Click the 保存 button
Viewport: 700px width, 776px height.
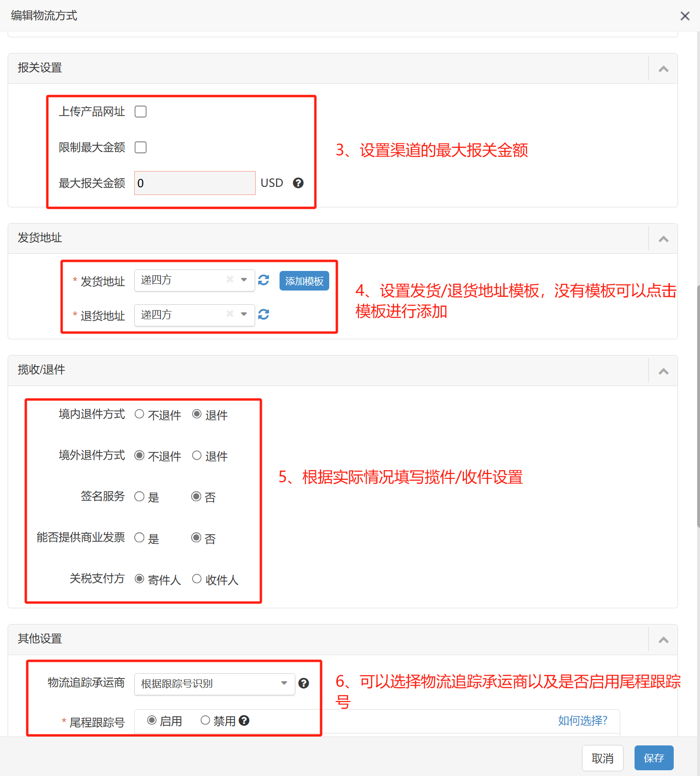coord(654,758)
